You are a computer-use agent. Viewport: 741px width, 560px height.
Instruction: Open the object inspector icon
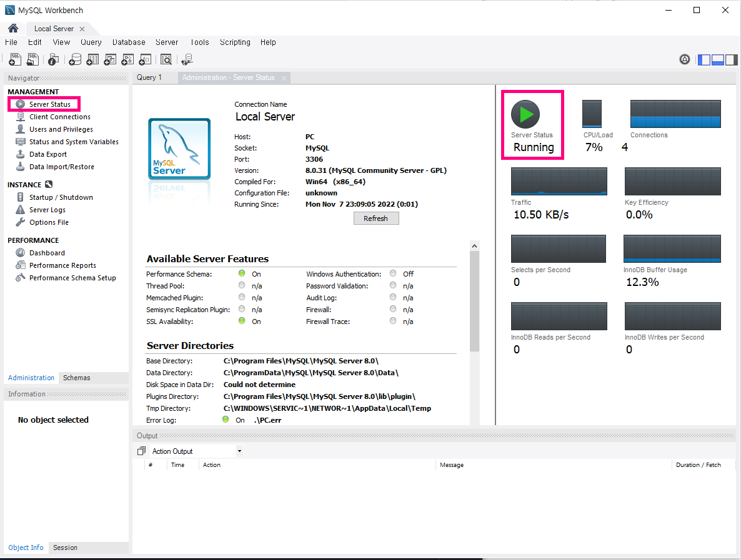pyautogui.click(x=53, y=59)
